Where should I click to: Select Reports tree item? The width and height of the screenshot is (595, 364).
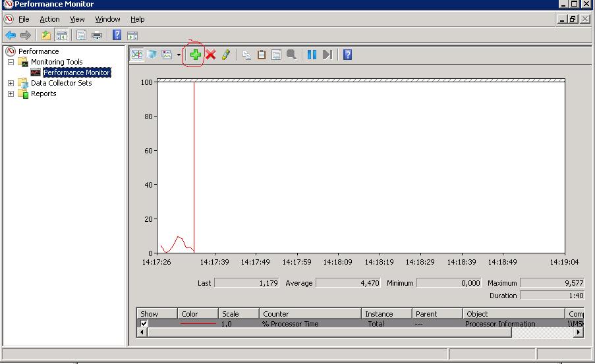point(43,93)
